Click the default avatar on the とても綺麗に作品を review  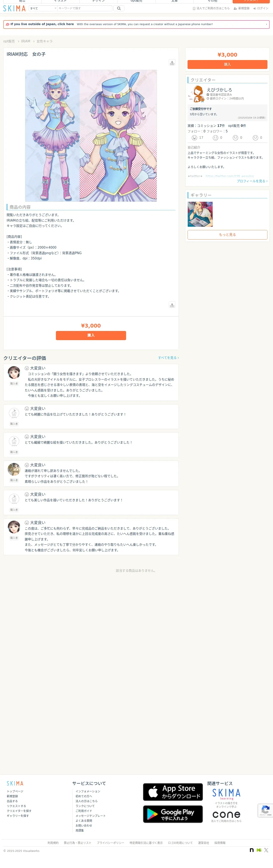pos(14,413)
